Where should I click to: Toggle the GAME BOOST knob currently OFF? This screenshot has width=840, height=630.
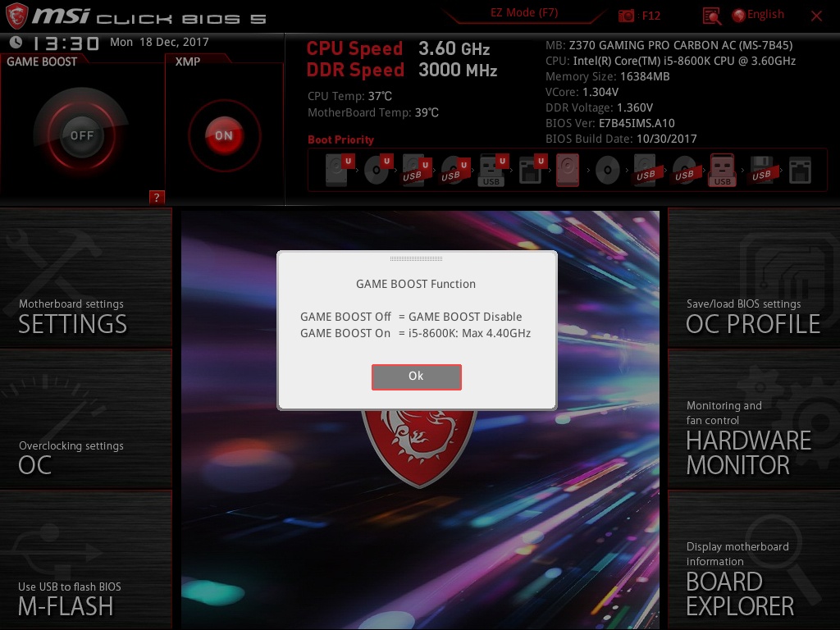tap(81, 135)
